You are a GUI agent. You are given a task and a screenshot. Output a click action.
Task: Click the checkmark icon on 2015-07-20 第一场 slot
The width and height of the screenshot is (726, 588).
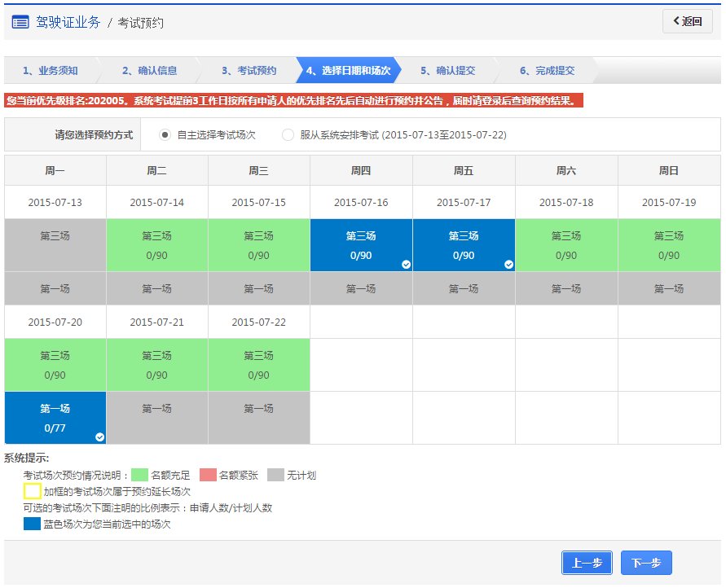pos(99,437)
